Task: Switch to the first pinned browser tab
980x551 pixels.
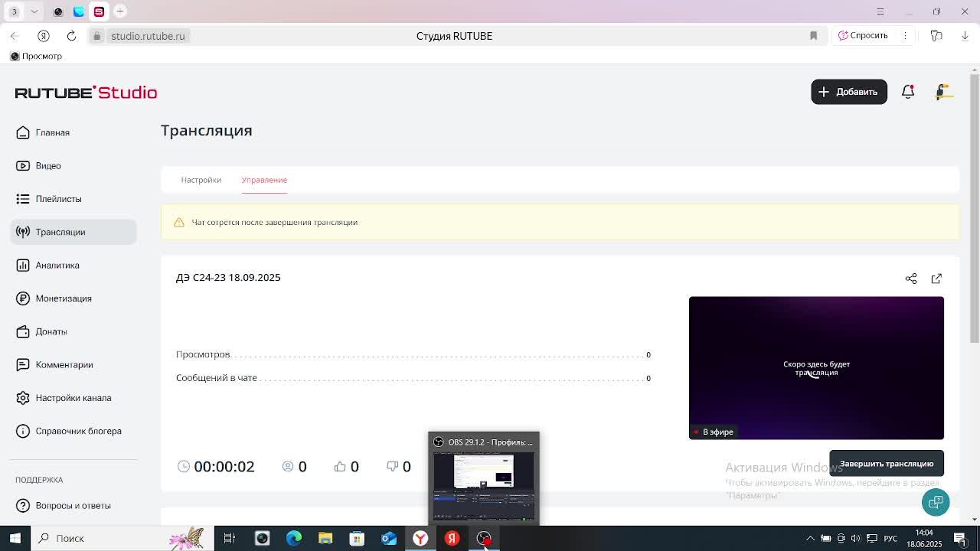Action: pos(58,11)
